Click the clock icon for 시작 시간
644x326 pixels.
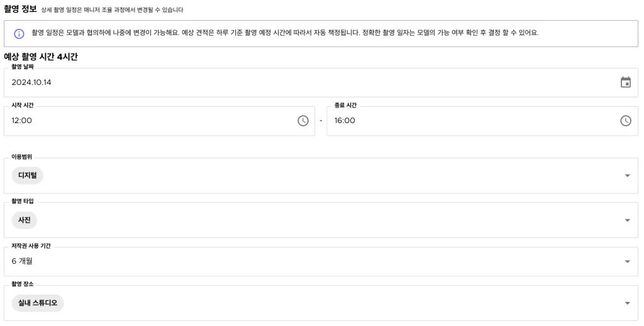[x=303, y=121]
